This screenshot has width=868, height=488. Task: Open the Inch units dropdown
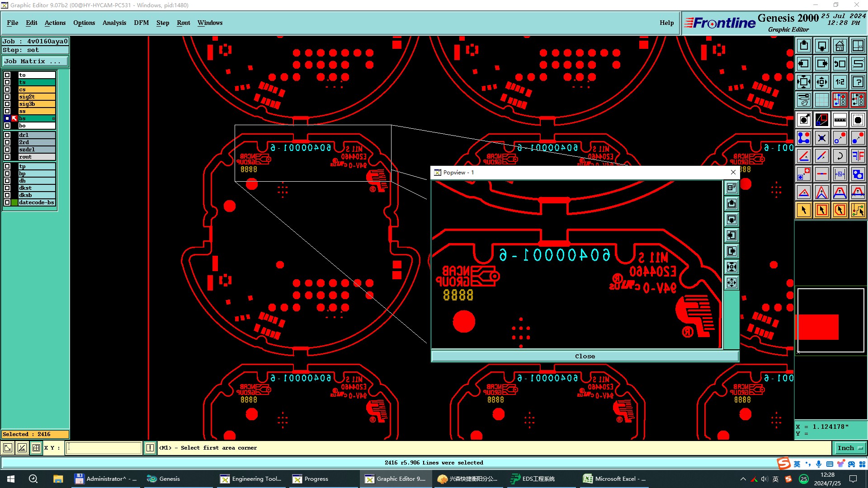coord(850,448)
